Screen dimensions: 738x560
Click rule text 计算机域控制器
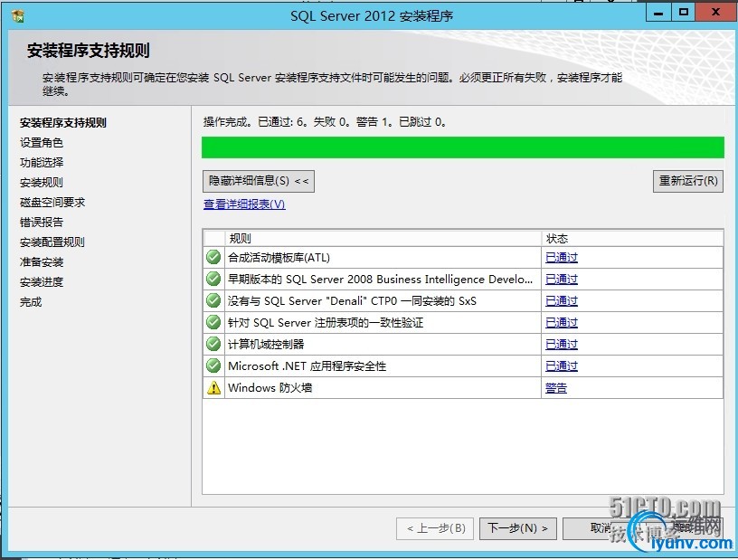point(266,345)
